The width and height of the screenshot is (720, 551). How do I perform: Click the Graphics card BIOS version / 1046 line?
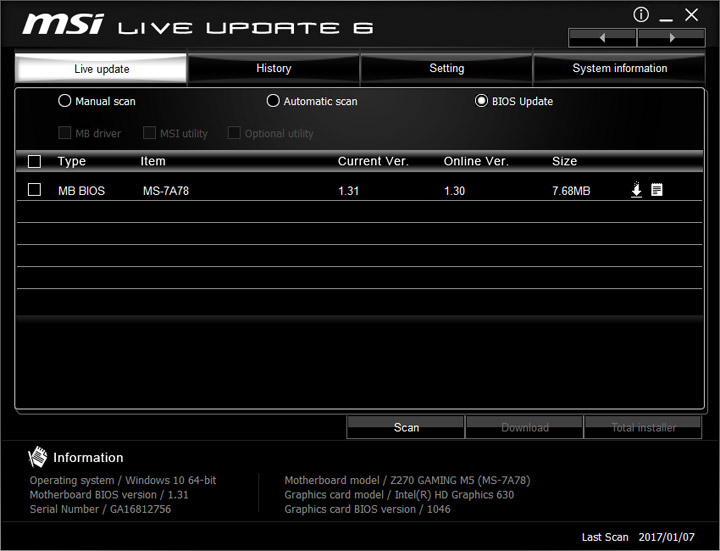click(x=367, y=509)
